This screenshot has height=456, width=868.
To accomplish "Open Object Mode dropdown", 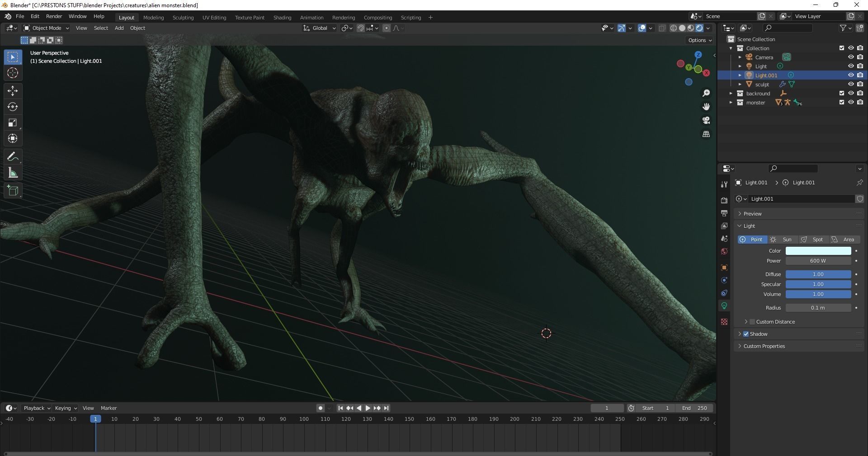I will click(46, 28).
